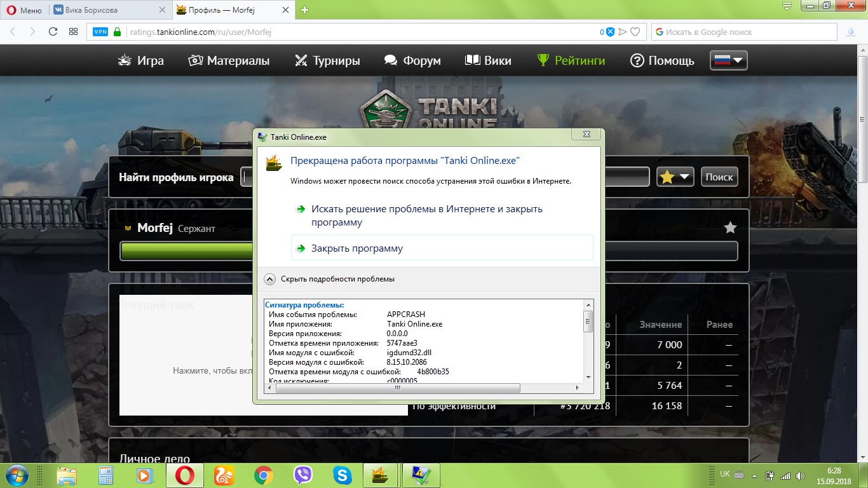Close the Вика Борисова tab

pyautogui.click(x=161, y=10)
